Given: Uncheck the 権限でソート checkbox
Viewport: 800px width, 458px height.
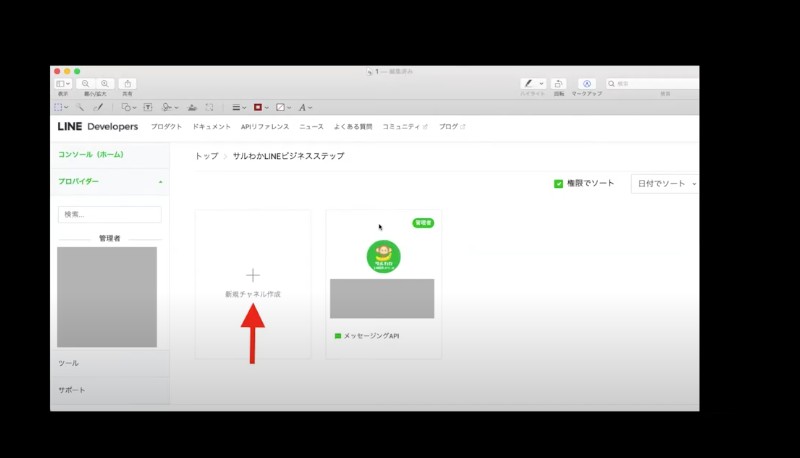Looking at the screenshot, I should pos(558,184).
